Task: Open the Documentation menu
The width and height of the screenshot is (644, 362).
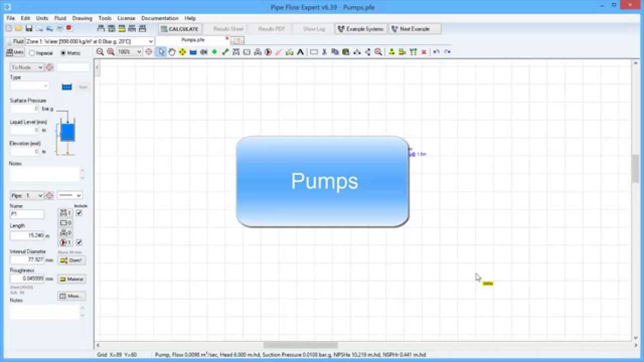Action: point(159,18)
